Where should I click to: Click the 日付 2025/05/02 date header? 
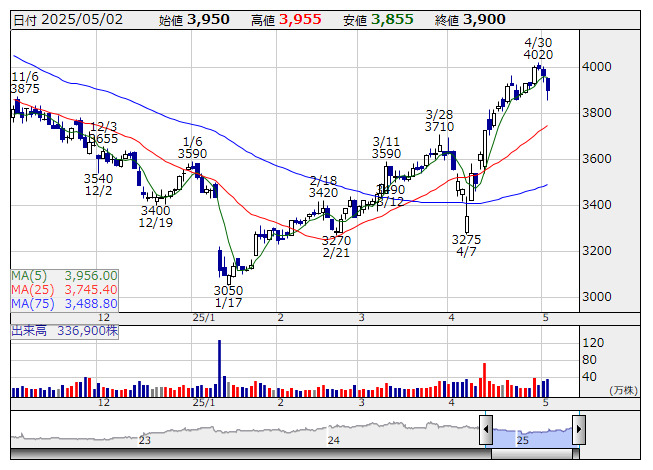(68, 20)
